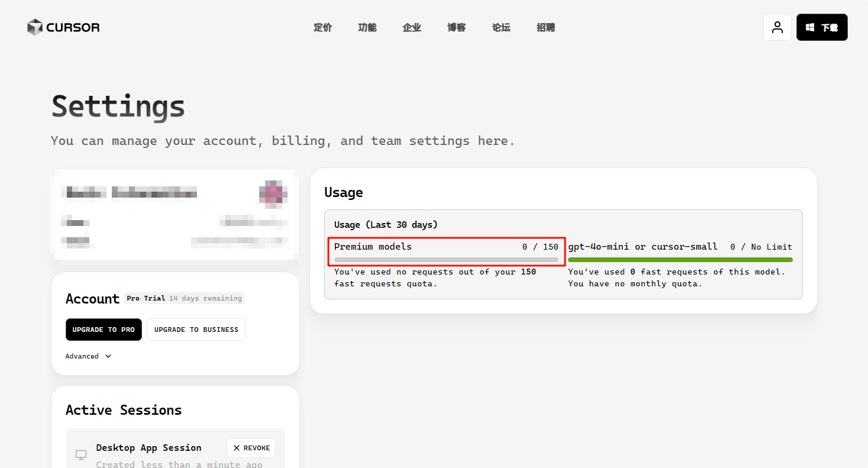
Task: Click the '0 / No Limit' value
Action: tap(761, 247)
